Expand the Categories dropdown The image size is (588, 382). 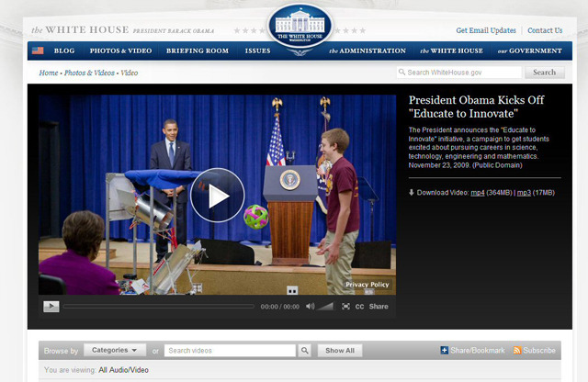click(115, 350)
